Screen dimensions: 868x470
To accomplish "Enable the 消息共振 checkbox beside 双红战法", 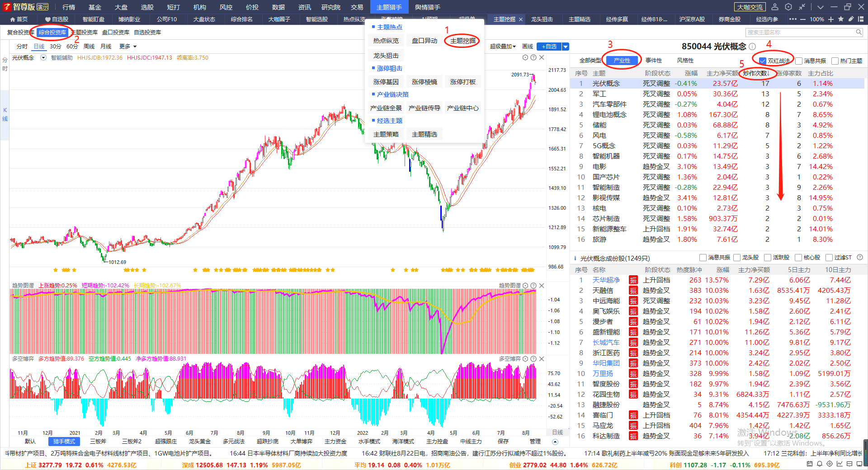I will click(x=799, y=61).
